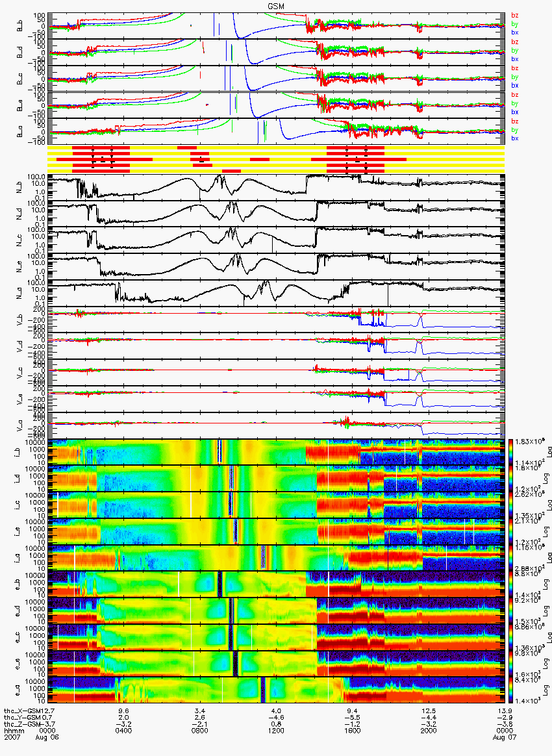The width and height of the screenshot is (552, 756).
Task: Click the e_e electron spectrogram label
Action: pos(18,664)
